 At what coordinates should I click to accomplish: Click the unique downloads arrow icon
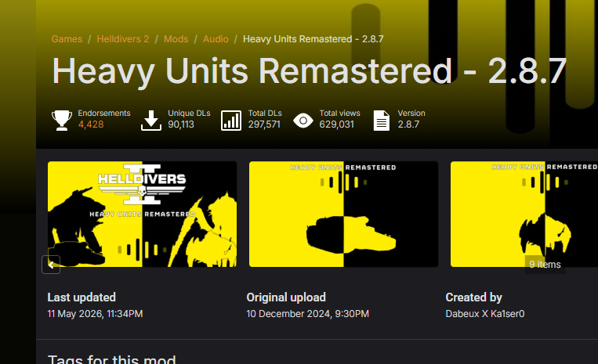(x=151, y=121)
